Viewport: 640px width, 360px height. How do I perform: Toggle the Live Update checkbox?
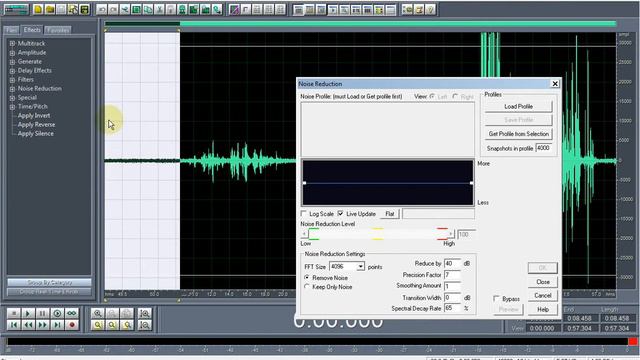point(341,213)
